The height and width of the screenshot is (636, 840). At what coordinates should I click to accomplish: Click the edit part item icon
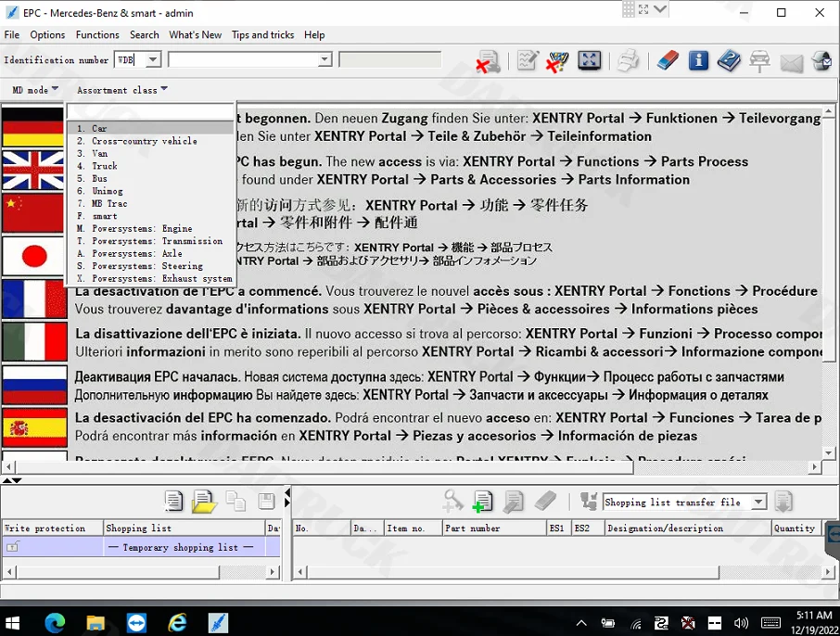(x=514, y=502)
